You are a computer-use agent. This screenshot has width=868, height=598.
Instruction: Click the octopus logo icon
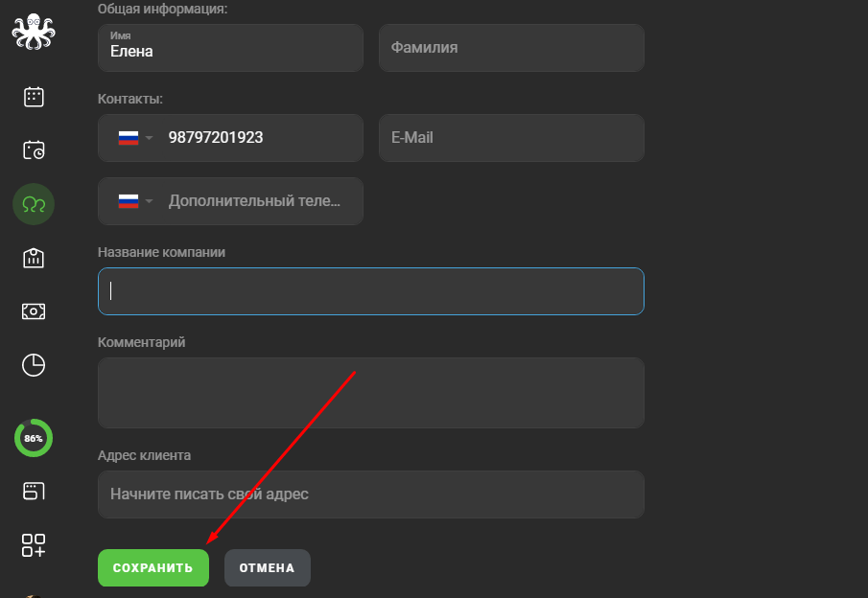click(34, 32)
